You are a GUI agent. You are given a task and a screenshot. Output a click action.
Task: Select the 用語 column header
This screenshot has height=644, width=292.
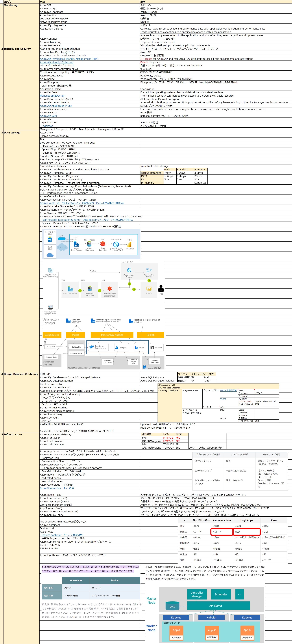point(90,2)
